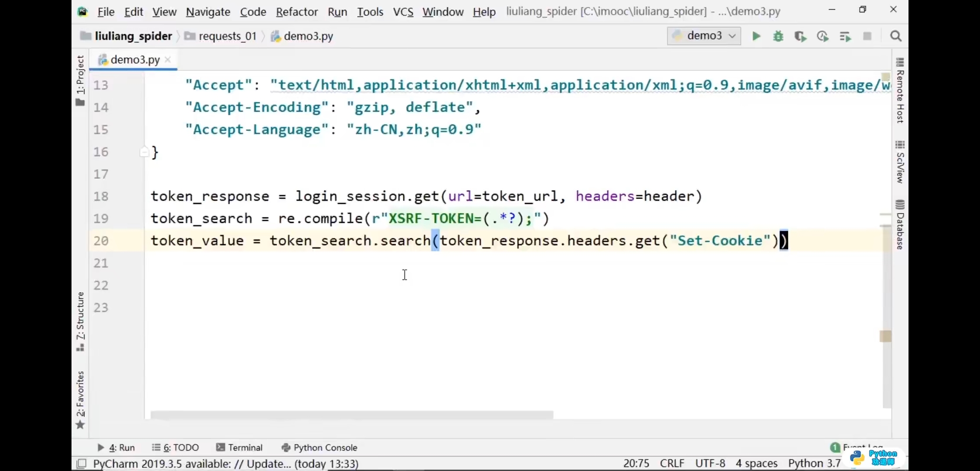Run demo3 with the green play button
The height and width of the screenshot is (471, 980).
756,36
